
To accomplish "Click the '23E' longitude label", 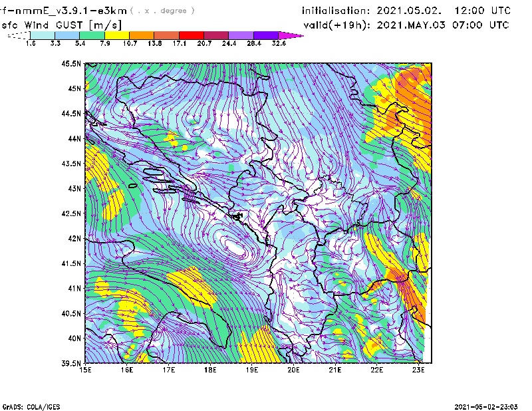I will [x=418, y=370].
